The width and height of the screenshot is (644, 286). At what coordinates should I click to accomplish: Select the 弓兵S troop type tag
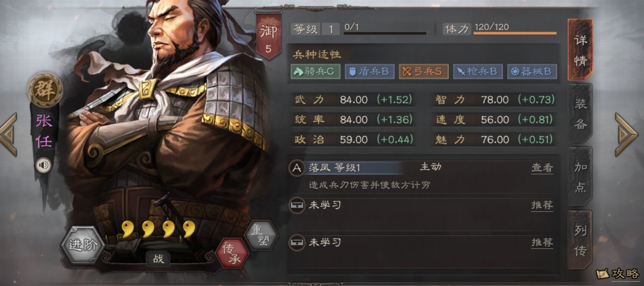coord(423,71)
